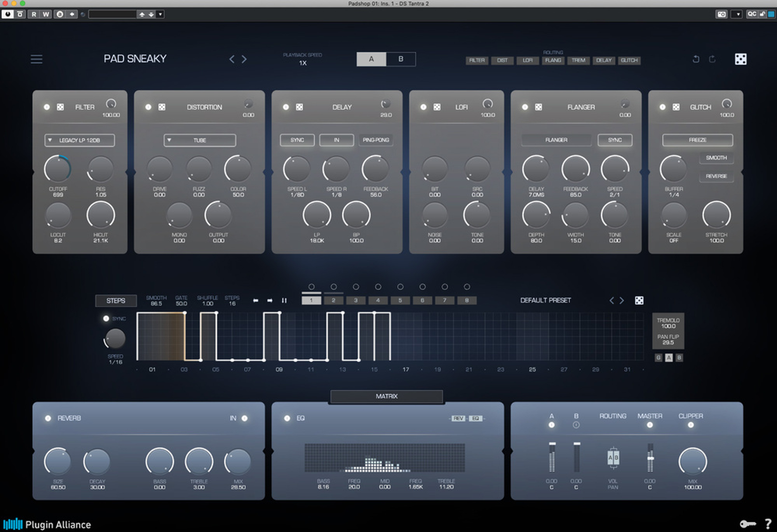This screenshot has width=777, height=532.
Task: Toggle the Delay module power
Action: pyautogui.click(x=286, y=107)
